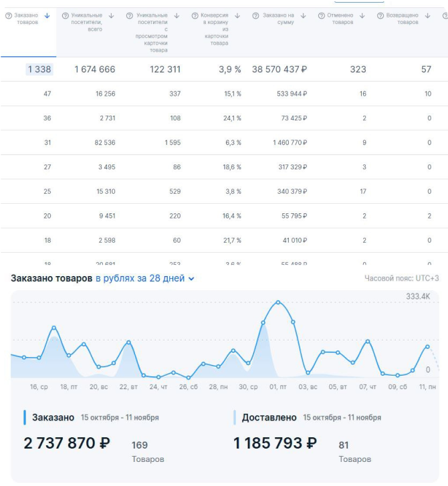
Task: Sort by Уникальные посетители с просмотром карточки arrow
Action: coord(177,15)
